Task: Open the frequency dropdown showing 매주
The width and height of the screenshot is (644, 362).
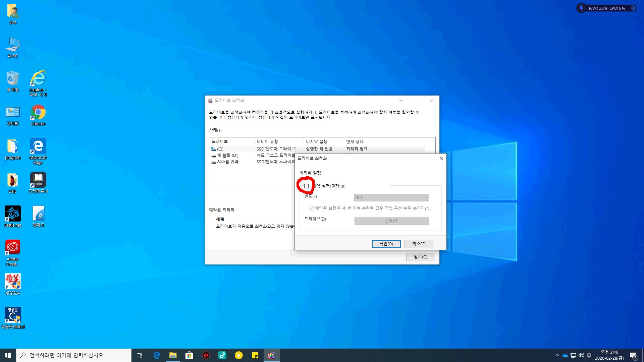Action: (x=391, y=197)
